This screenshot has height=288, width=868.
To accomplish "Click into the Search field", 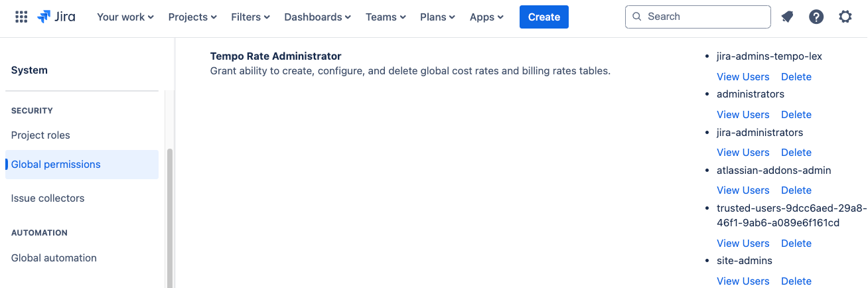I will (697, 17).
